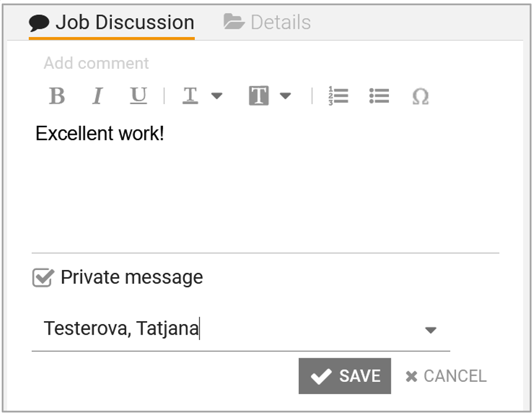Insert a bulleted list
The width and height of the screenshot is (532, 413).
379,96
